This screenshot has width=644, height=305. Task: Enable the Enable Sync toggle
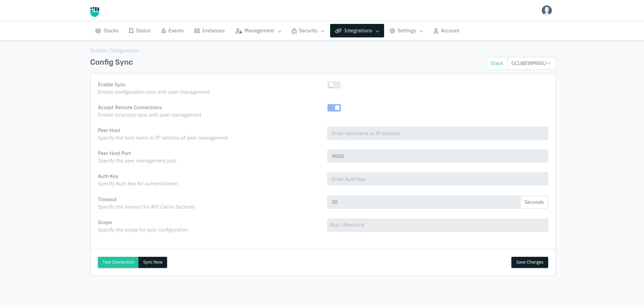pyautogui.click(x=334, y=85)
